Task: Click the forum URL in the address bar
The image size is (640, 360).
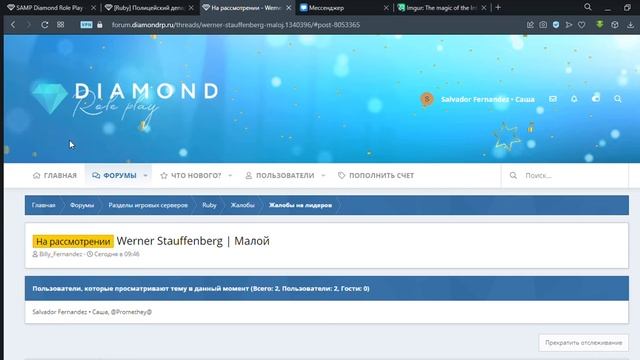Action: coord(236,25)
